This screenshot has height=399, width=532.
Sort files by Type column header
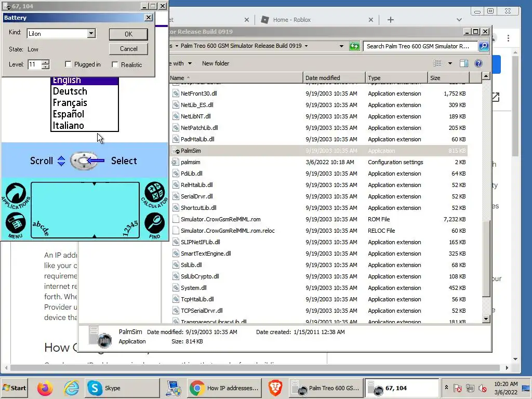click(x=396, y=78)
